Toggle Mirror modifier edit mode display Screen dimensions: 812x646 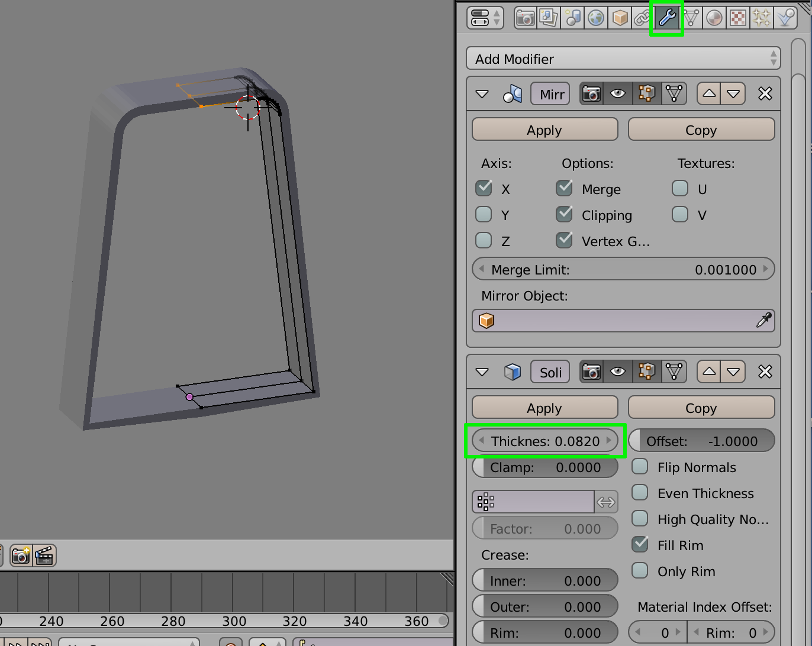click(646, 93)
